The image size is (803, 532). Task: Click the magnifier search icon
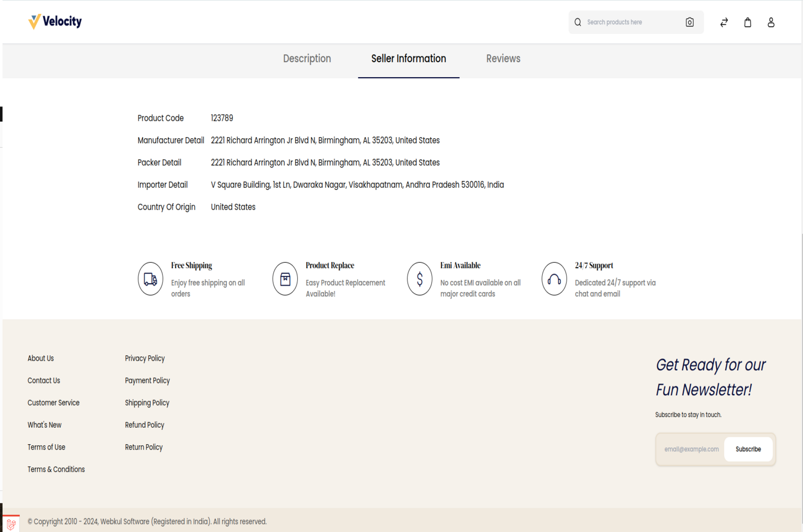click(578, 22)
